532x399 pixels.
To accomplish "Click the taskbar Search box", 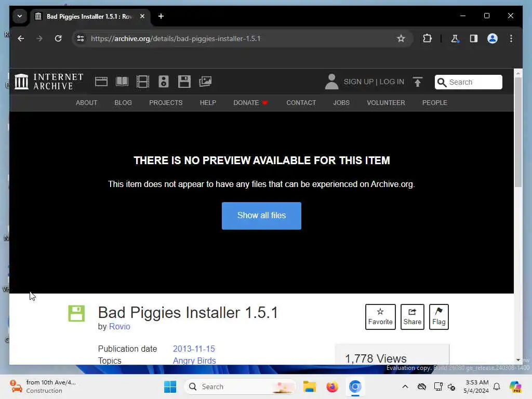I will pos(240,387).
